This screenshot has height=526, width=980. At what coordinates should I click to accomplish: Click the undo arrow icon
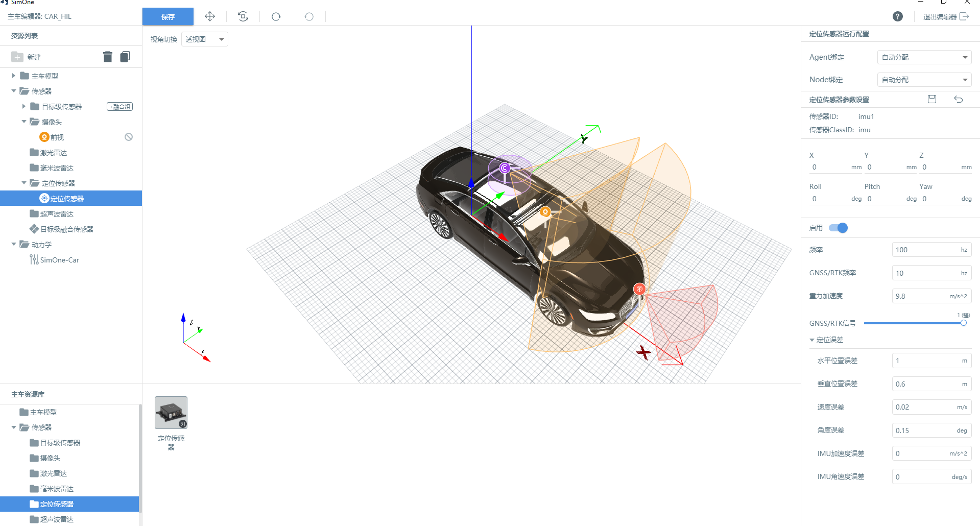point(309,16)
